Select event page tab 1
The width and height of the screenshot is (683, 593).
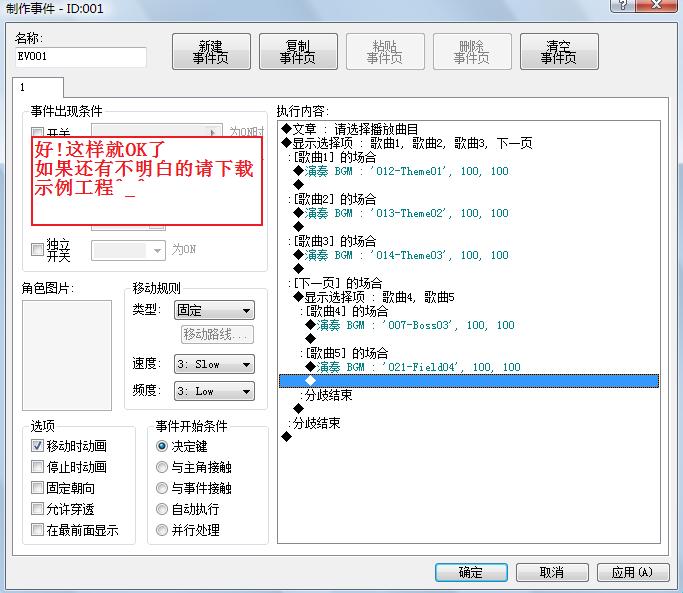[x=37, y=87]
